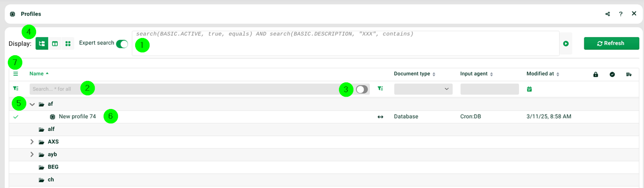Switch to table display view icon
The width and height of the screenshot is (644, 188).
click(55, 43)
